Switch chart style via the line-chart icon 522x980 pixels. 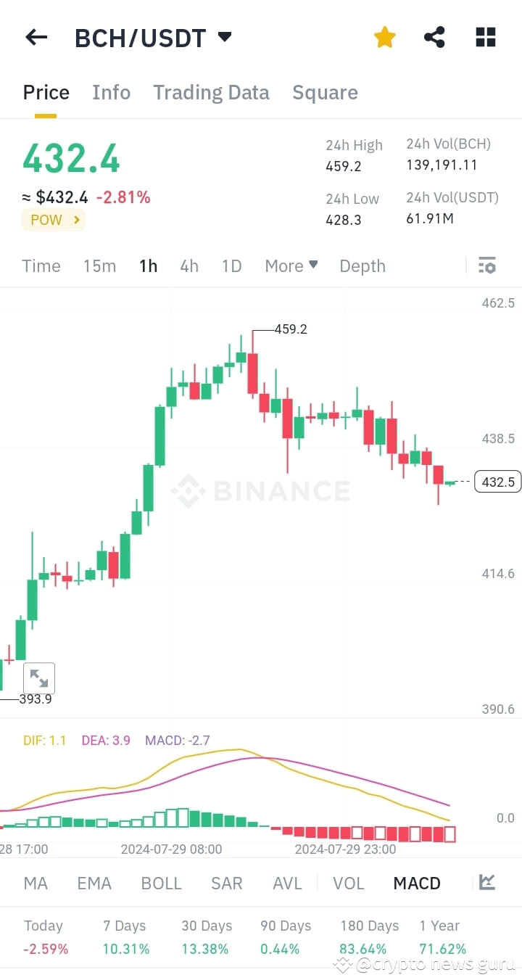pos(486,883)
